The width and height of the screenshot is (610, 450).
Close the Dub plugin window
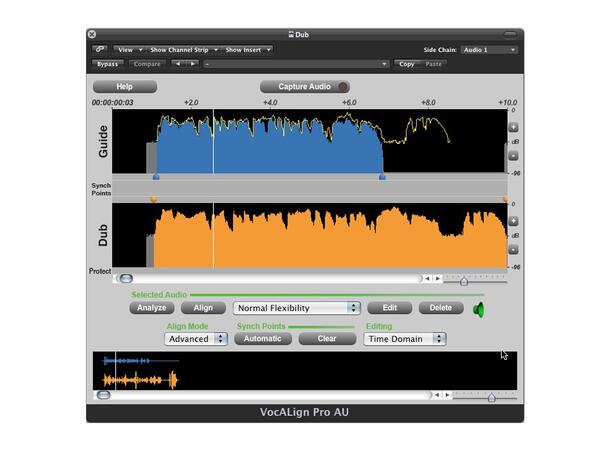click(92, 34)
